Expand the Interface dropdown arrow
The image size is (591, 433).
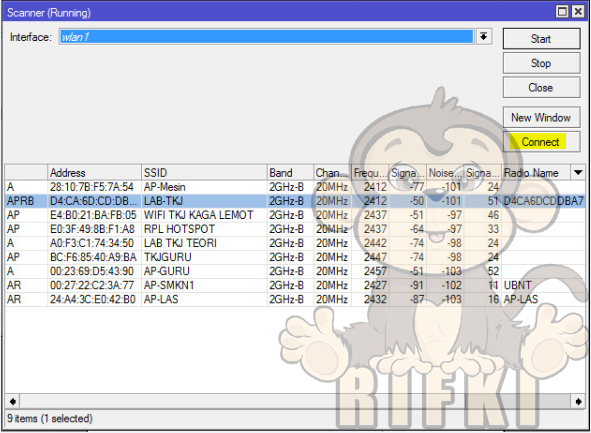(484, 37)
